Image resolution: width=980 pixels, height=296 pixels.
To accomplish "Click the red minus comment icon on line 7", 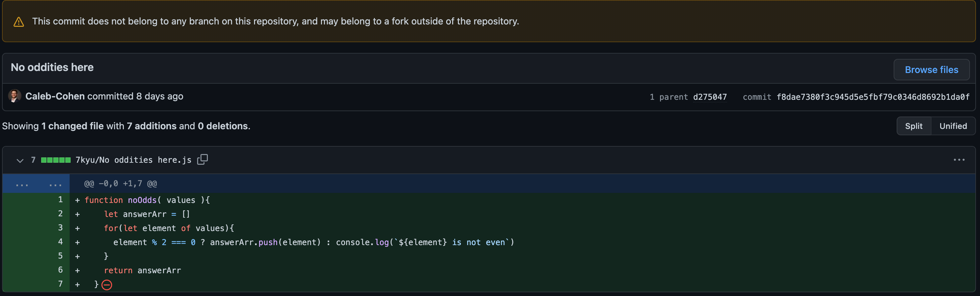I will click(107, 284).
